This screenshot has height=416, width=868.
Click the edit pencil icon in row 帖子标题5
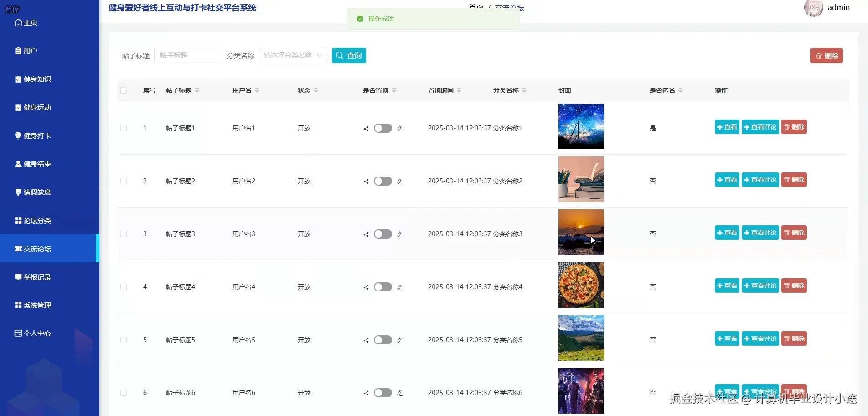click(x=400, y=340)
